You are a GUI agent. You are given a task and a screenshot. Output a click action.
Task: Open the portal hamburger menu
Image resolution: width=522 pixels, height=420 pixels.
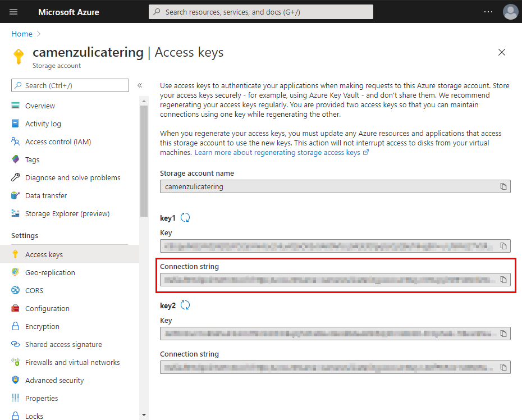[13, 11]
